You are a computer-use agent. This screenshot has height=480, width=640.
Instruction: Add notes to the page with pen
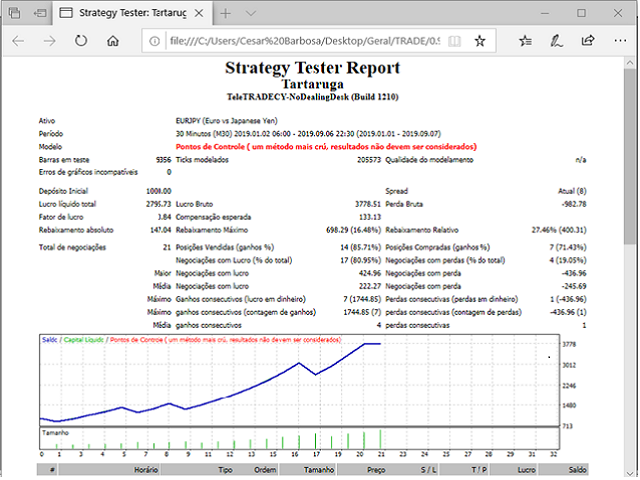point(557,42)
